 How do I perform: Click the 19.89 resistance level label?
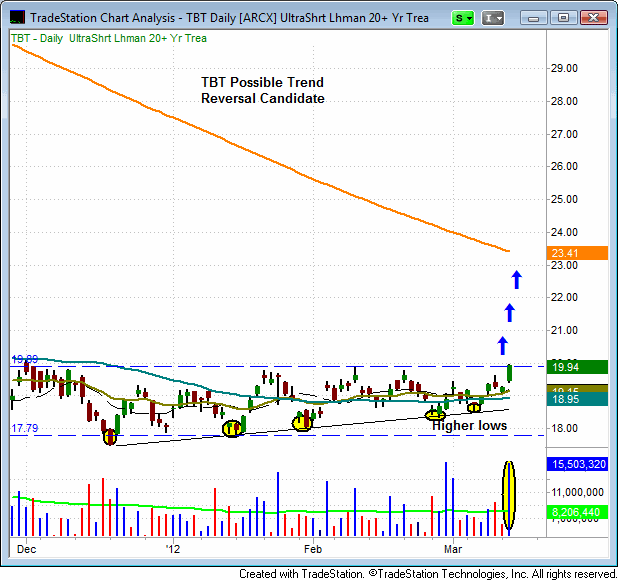coord(25,359)
